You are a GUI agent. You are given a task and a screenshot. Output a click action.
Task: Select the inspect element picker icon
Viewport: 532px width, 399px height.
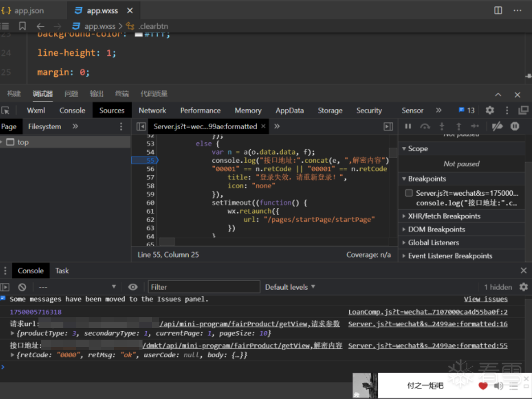(x=5, y=110)
